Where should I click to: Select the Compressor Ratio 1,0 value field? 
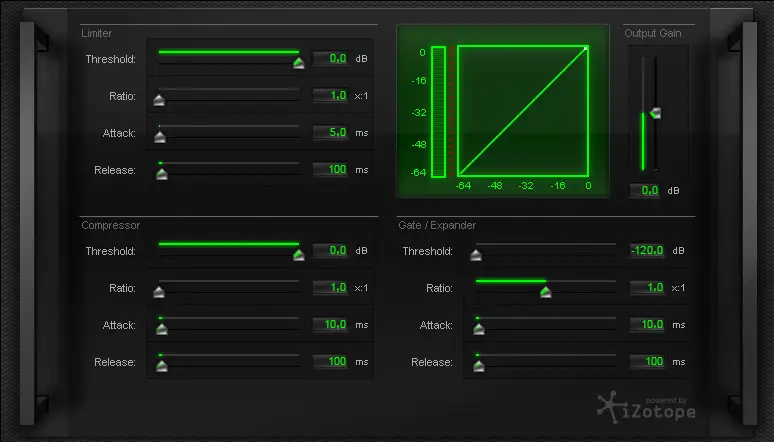[x=331, y=287]
